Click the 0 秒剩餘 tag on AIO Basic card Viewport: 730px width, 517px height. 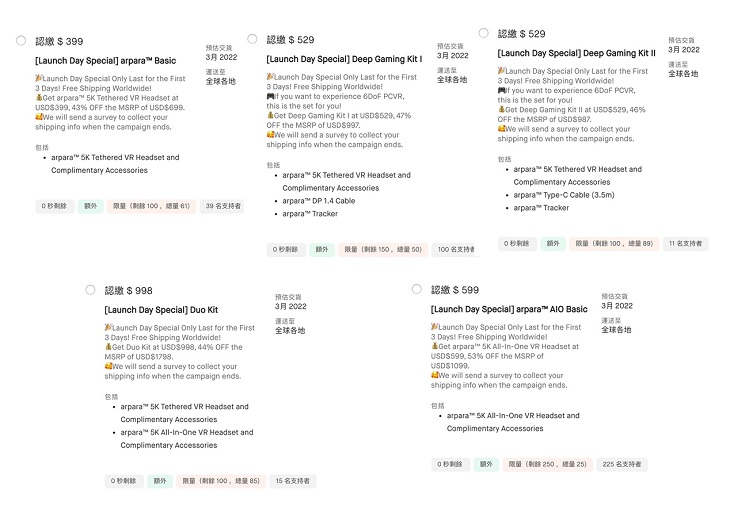pos(451,464)
